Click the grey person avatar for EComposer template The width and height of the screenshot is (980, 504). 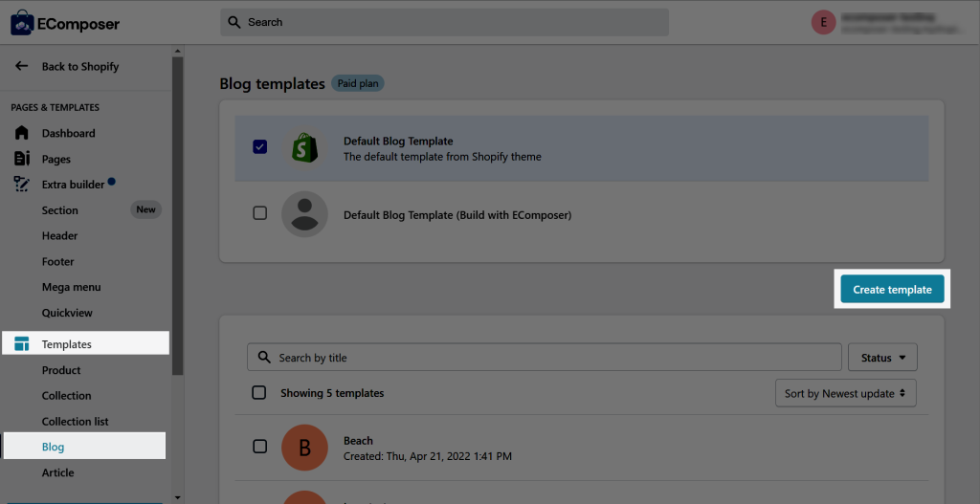305,214
